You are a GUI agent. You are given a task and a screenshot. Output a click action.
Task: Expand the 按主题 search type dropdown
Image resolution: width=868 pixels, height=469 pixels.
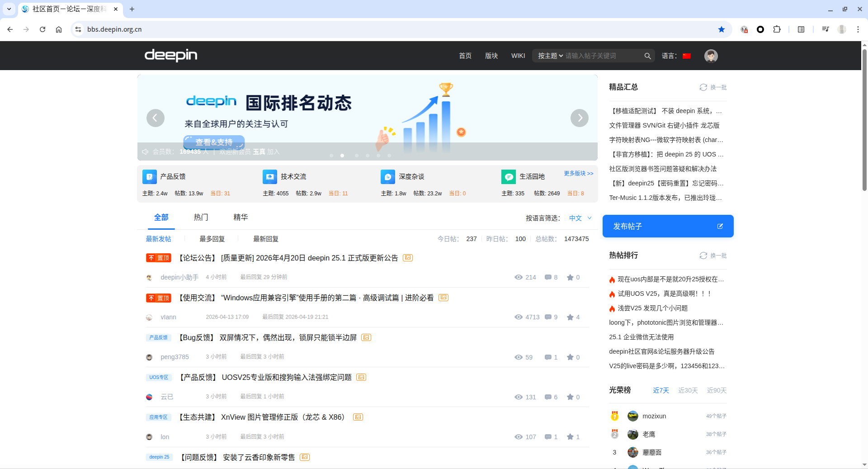550,56
